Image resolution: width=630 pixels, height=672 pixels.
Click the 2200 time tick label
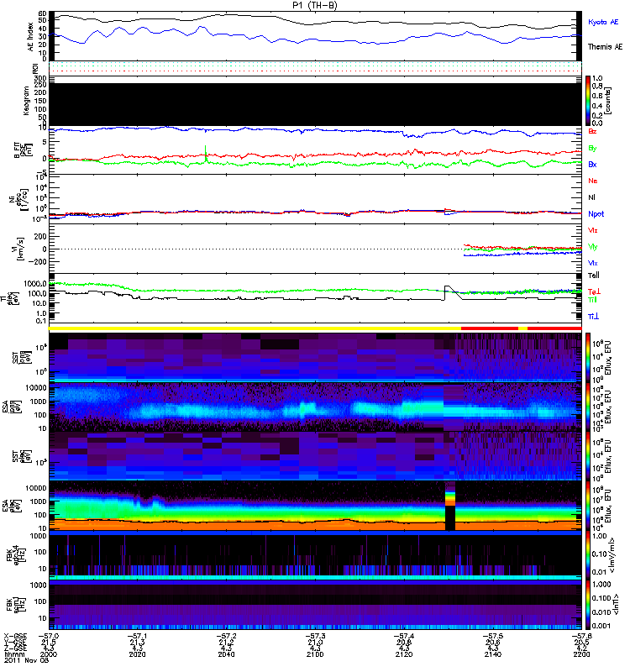pyautogui.click(x=581, y=654)
